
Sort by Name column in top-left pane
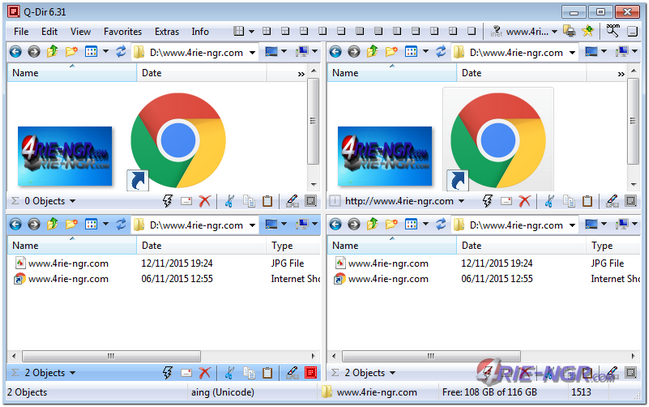coord(72,73)
